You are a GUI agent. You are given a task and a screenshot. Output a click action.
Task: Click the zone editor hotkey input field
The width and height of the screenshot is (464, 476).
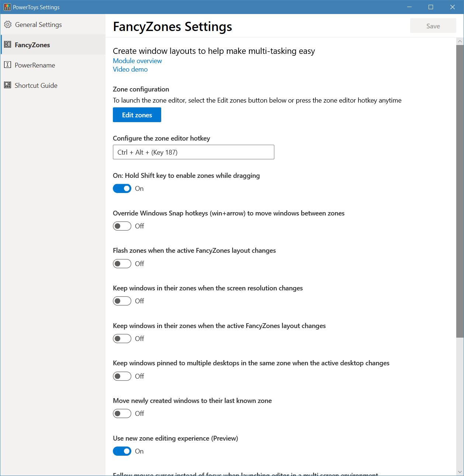point(193,152)
